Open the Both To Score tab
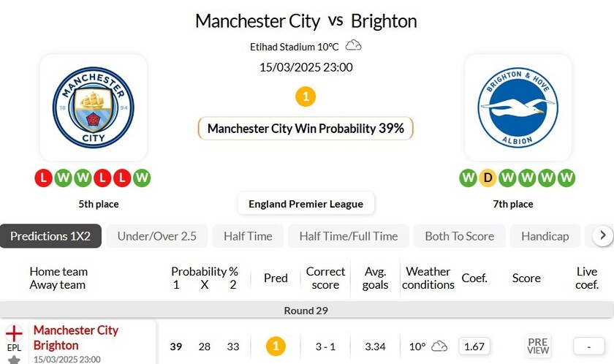Image resolution: width=614 pixels, height=364 pixels. (459, 236)
